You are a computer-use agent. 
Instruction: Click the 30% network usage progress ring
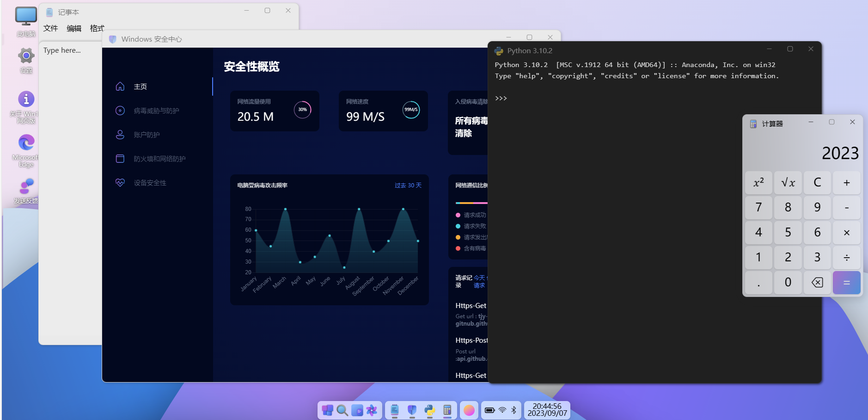(x=303, y=110)
